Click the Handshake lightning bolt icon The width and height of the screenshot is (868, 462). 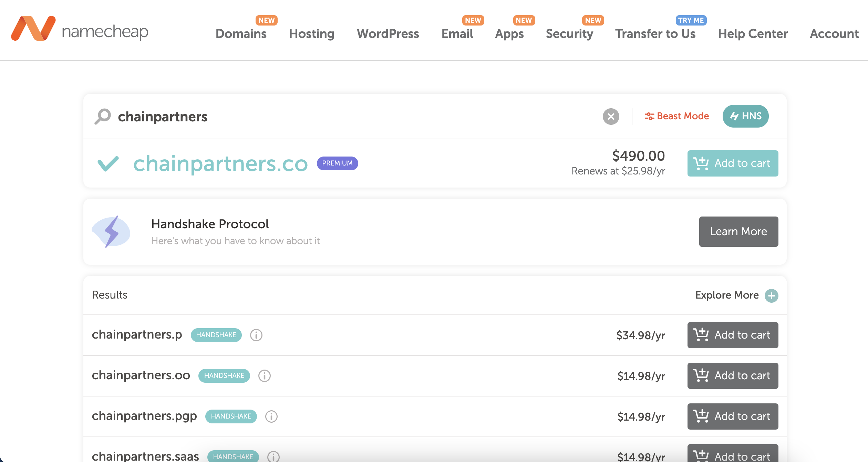coord(111,232)
